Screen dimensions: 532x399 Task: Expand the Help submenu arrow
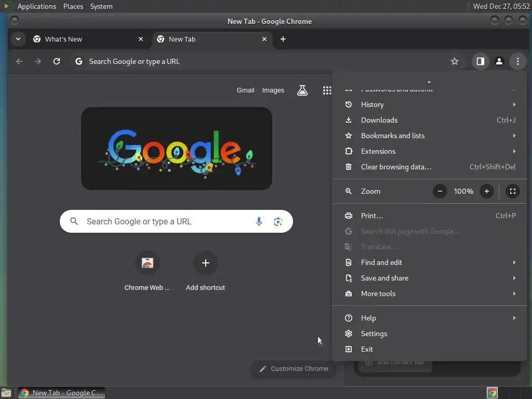coord(514,318)
